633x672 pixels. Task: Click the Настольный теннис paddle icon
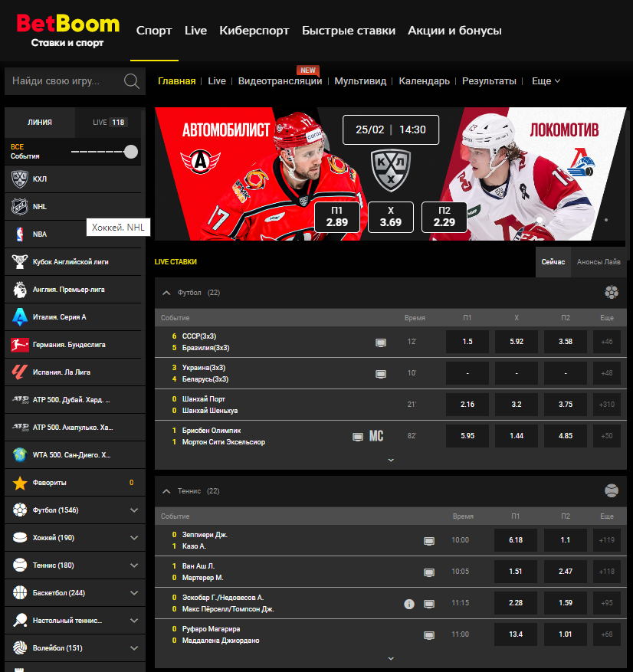19,620
